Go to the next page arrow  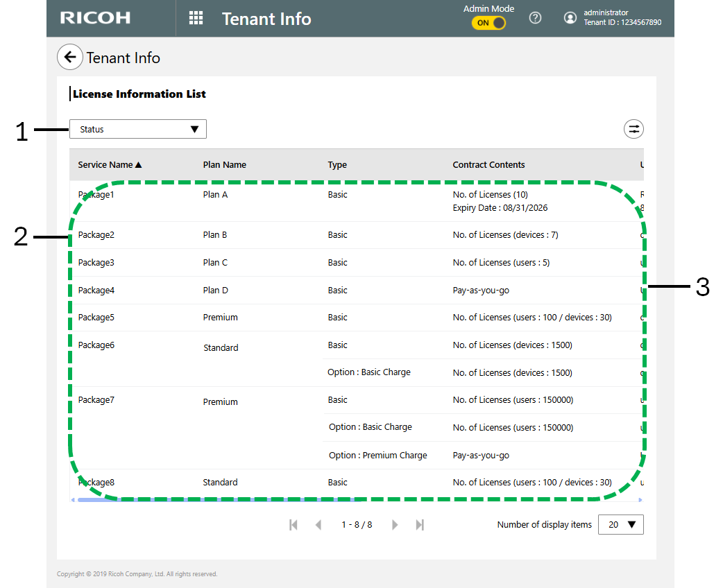click(395, 525)
